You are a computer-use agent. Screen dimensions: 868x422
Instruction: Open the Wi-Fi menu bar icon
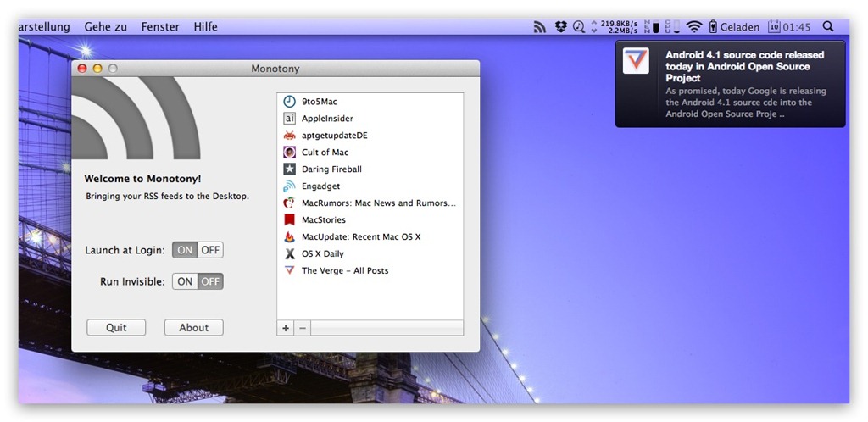click(693, 26)
